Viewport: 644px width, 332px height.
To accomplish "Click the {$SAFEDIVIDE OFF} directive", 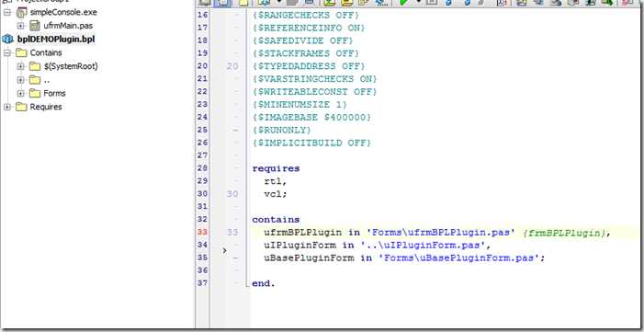I will coord(303,40).
